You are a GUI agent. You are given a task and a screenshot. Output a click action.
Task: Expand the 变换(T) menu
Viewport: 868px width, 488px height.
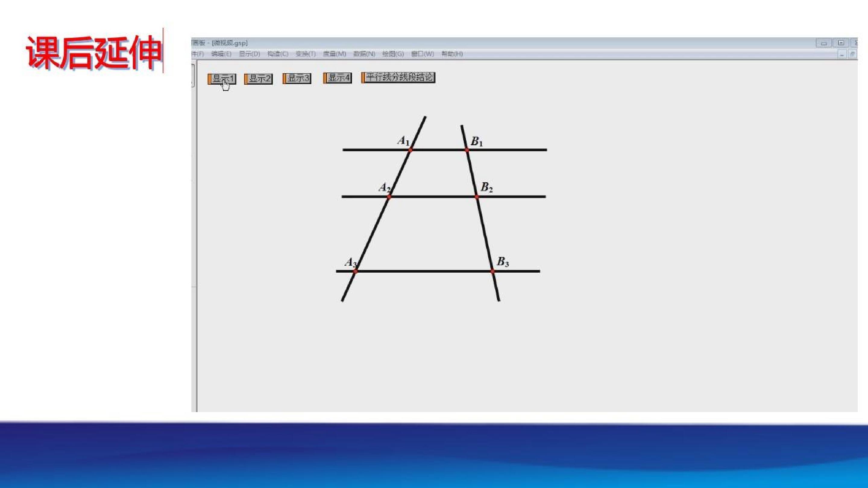[x=305, y=54]
